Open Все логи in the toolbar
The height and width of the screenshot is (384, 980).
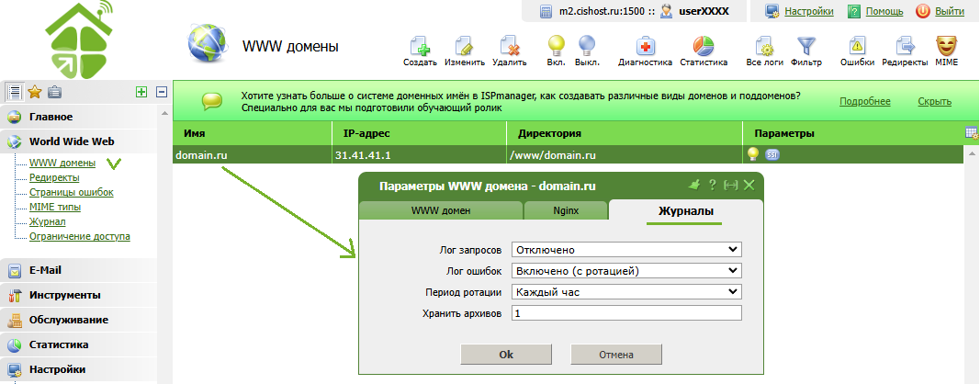pyautogui.click(x=764, y=47)
